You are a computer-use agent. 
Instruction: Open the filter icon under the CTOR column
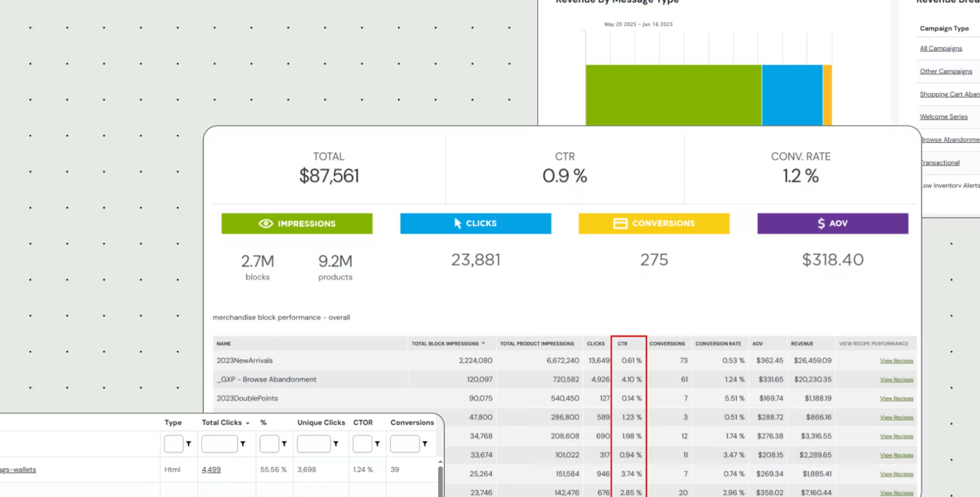pos(377,444)
